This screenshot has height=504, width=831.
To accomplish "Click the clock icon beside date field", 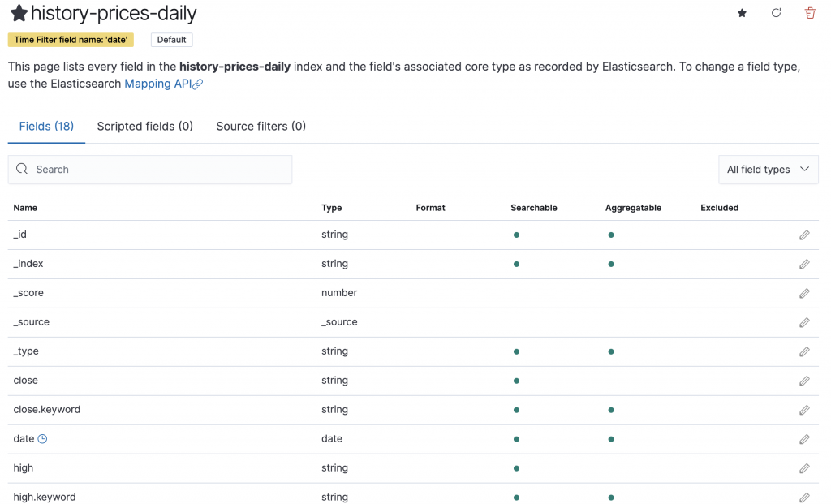I will pyautogui.click(x=43, y=439).
